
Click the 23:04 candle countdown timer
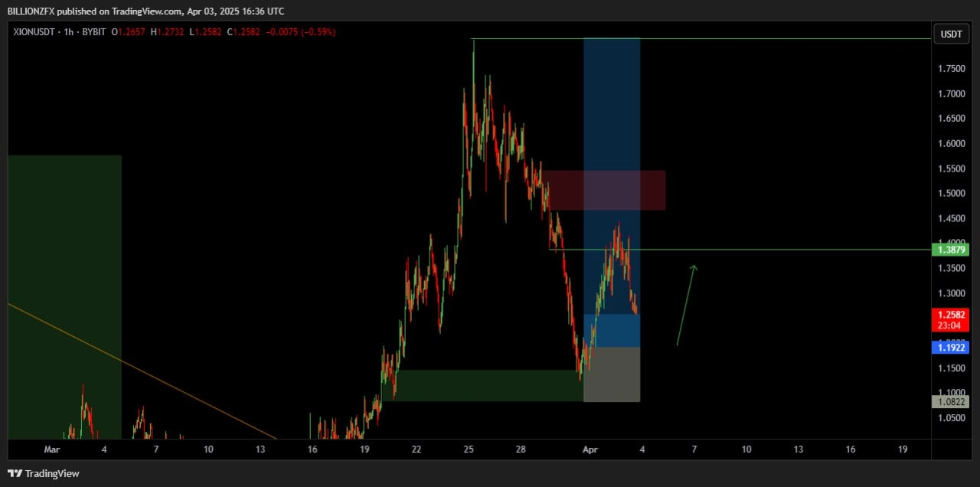pyautogui.click(x=951, y=325)
